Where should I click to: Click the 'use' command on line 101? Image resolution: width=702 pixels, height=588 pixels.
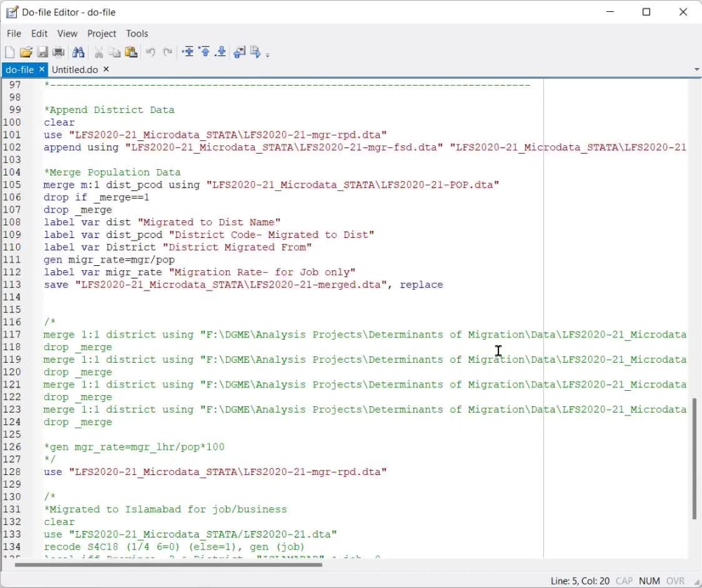[x=53, y=135]
